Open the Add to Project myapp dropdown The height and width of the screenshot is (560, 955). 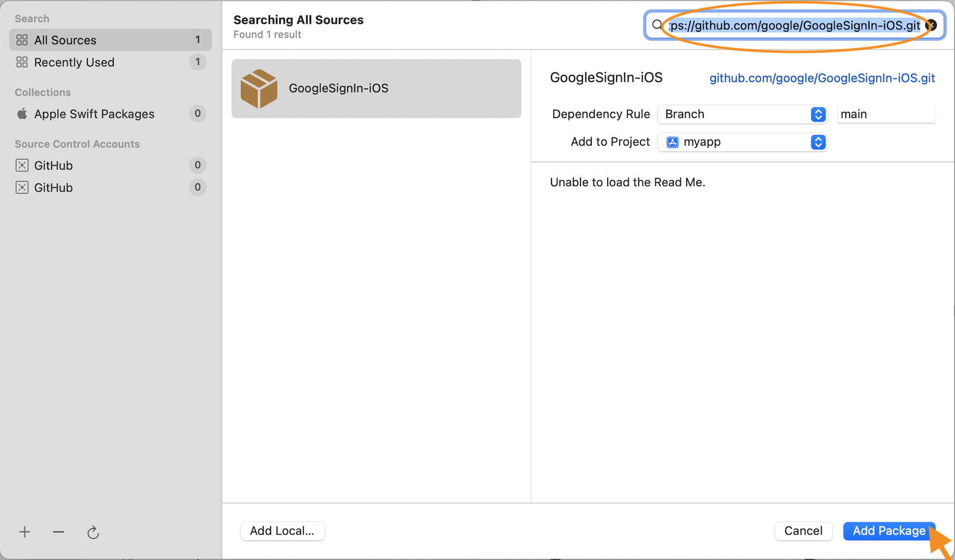tap(735, 142)
